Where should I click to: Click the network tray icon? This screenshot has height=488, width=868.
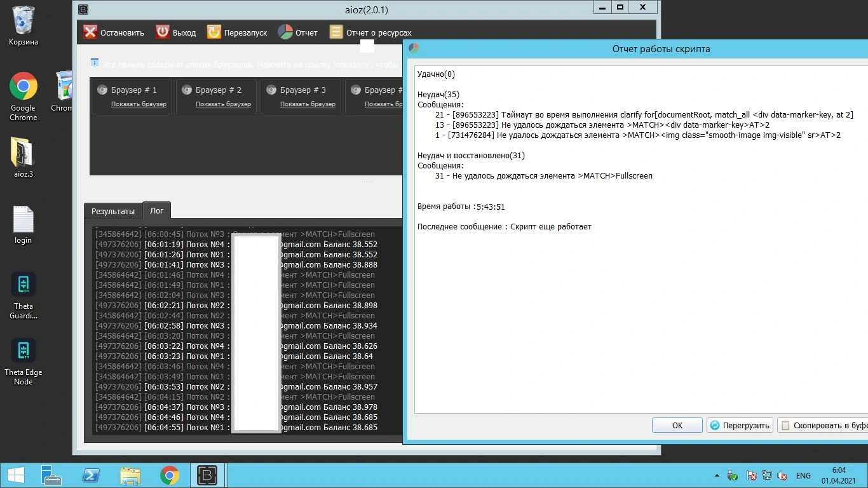pyautogui.click(x=767, y=475)
